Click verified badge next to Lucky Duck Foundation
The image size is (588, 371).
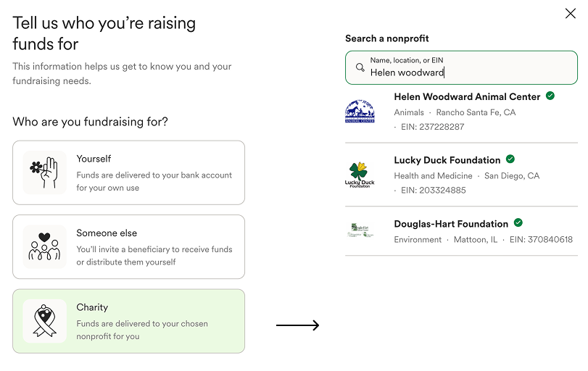pos(510,159)
